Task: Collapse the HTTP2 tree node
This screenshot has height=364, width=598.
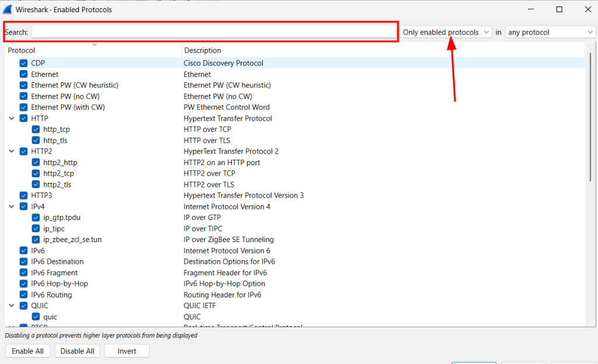Action: tap(12, 151)
